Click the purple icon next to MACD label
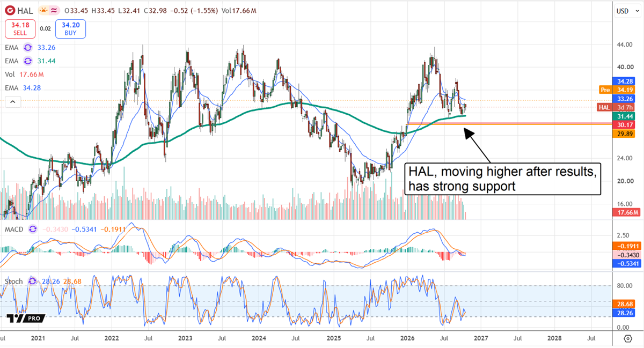The width and height of the screenshot is (644, 348). pyautogui.click(x=33, y=228)
